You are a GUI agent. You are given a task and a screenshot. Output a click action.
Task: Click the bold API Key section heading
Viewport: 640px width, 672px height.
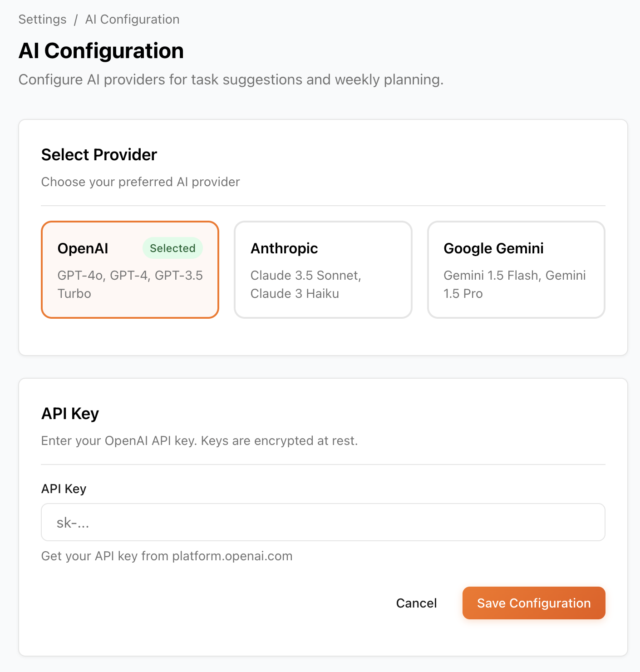tap(70, 414)
